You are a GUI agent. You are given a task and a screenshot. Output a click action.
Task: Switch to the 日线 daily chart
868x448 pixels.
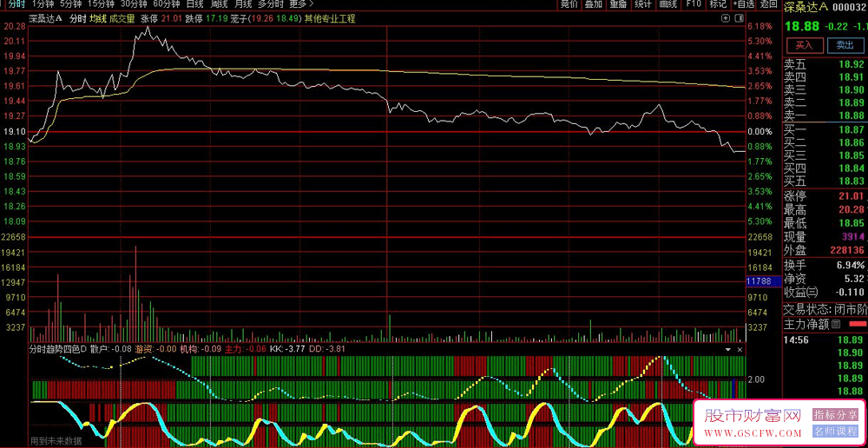tap(194, 3)
